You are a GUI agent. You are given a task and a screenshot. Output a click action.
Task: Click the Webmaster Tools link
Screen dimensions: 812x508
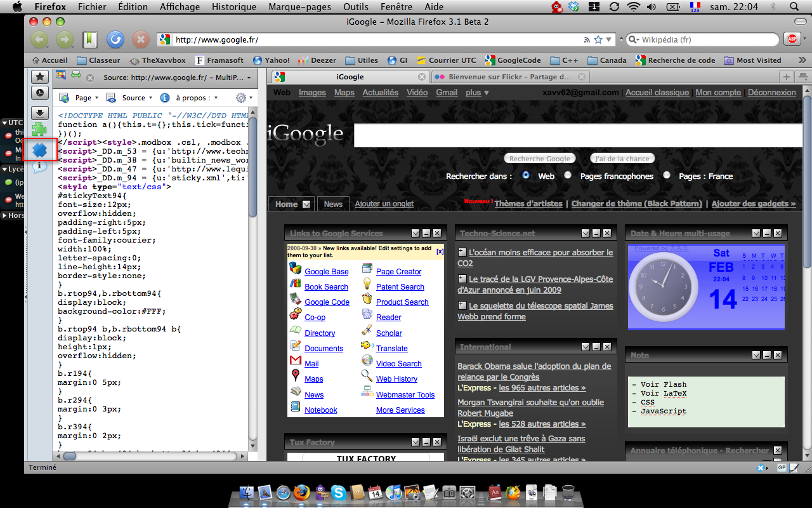coord(405,395)
